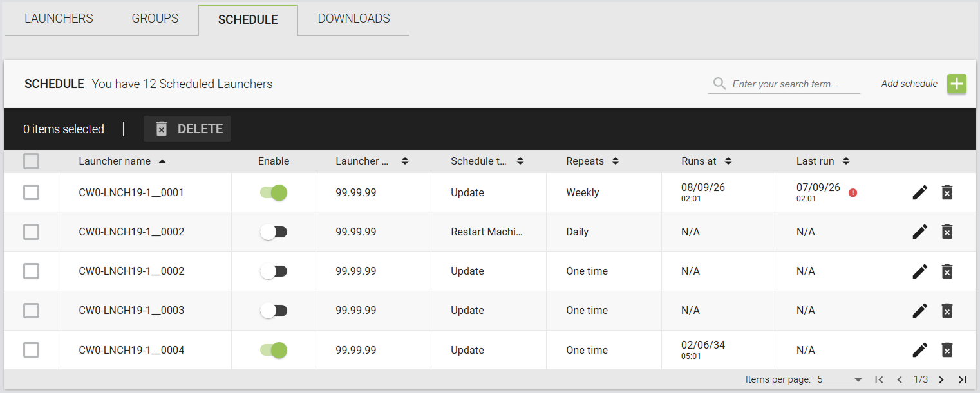Open the DOWNLOADS tab

353,18
